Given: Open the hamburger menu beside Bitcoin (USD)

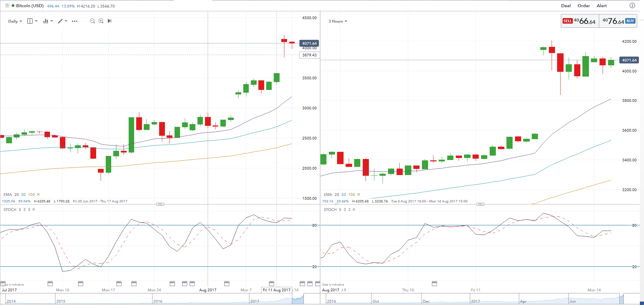Looking at the screenshot, I should point(7,6).
